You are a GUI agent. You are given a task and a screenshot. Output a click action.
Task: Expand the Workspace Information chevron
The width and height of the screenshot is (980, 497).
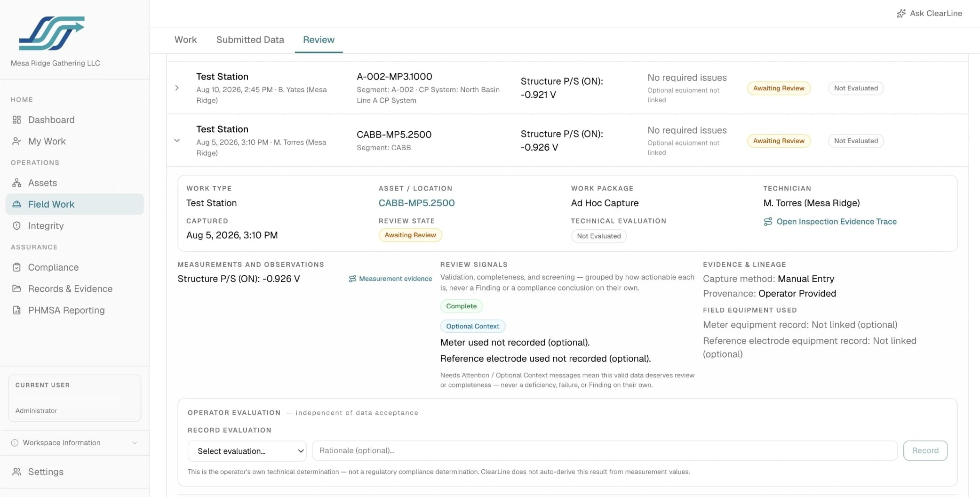(x=135, y=443)
